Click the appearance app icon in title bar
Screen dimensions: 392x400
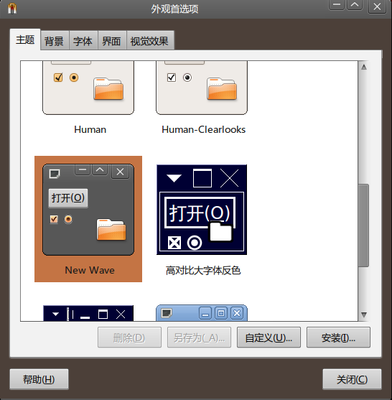(12, 8)
